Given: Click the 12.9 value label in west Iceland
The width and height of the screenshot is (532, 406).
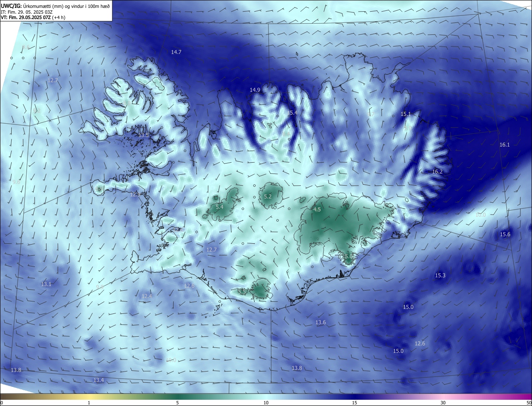Looking at the screenshot, I should click(135, 194).
